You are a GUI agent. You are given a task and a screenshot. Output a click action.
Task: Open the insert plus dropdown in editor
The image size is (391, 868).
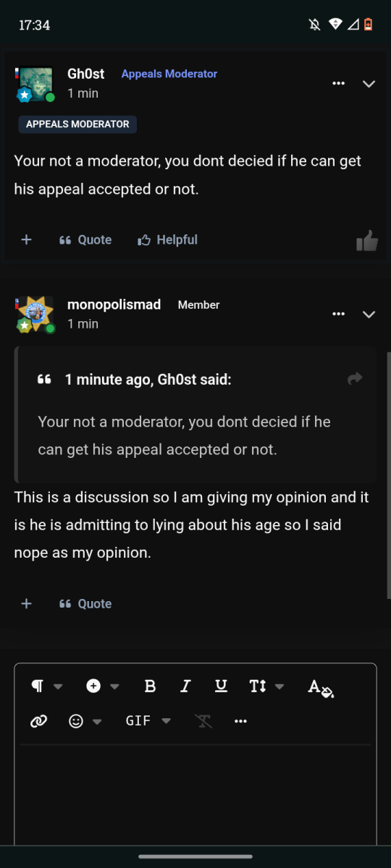(103, 686)
